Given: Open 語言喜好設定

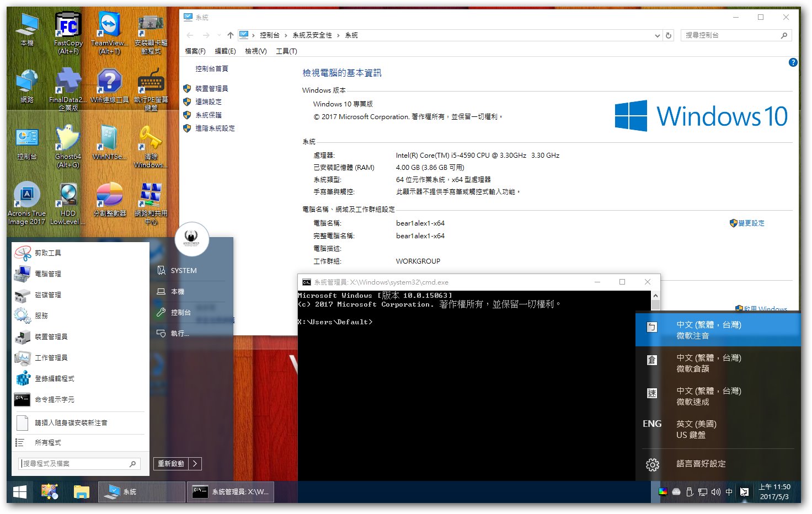Looking at the screenshot, I should coord(718,464).
